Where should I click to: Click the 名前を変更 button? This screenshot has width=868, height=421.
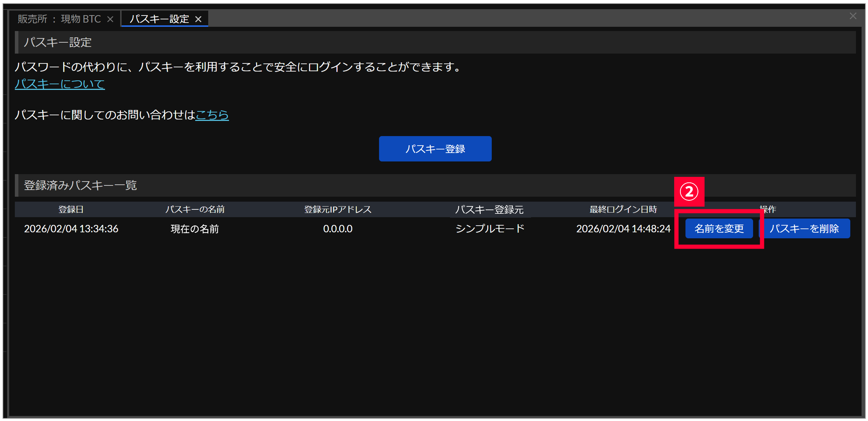coord(719,228)
